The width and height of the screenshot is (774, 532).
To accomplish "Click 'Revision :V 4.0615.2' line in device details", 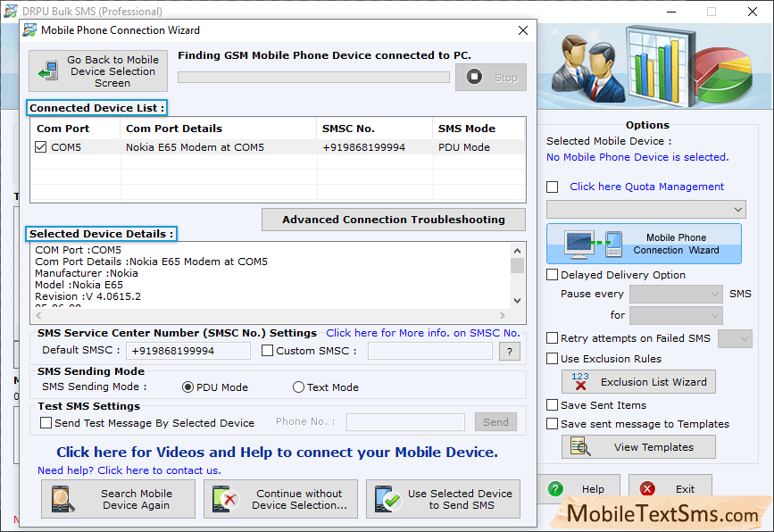I will click(x=87, y=296).
